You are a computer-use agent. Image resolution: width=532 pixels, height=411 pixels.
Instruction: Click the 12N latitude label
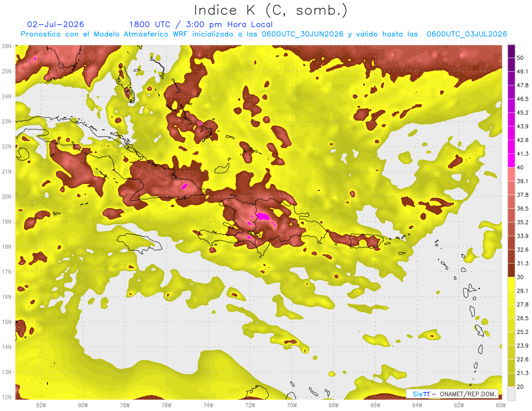(x=6, y=397)
